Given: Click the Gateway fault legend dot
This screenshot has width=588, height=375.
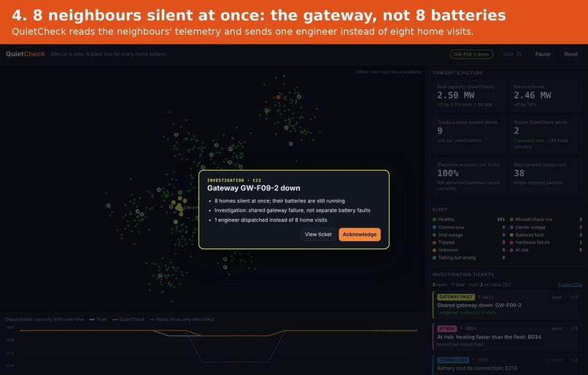Looking at the screenshot, I should (x=511, y=235).
